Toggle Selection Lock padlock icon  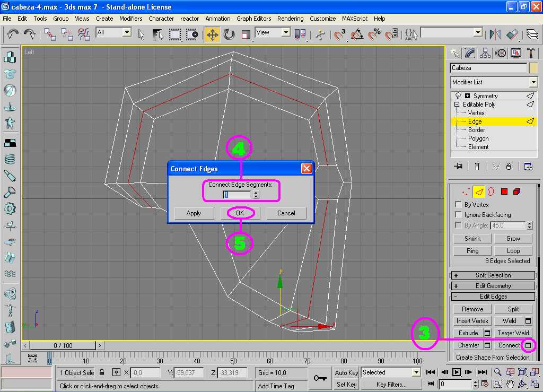102,372
